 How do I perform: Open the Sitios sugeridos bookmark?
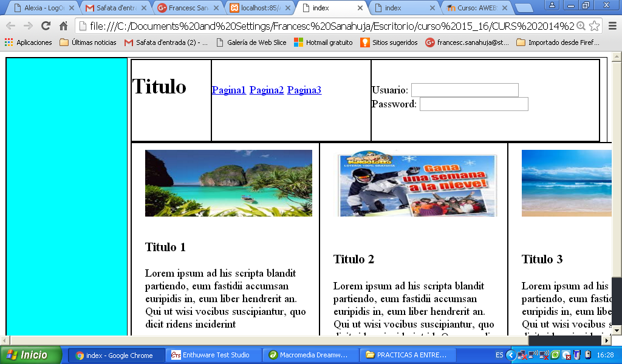[389, 42]
